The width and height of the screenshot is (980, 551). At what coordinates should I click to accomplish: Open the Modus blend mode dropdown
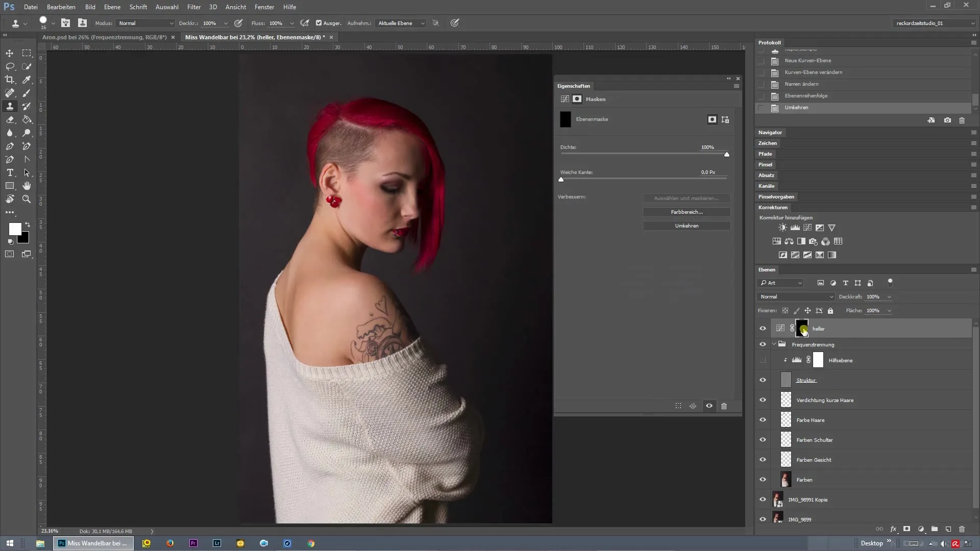(145, 23)
